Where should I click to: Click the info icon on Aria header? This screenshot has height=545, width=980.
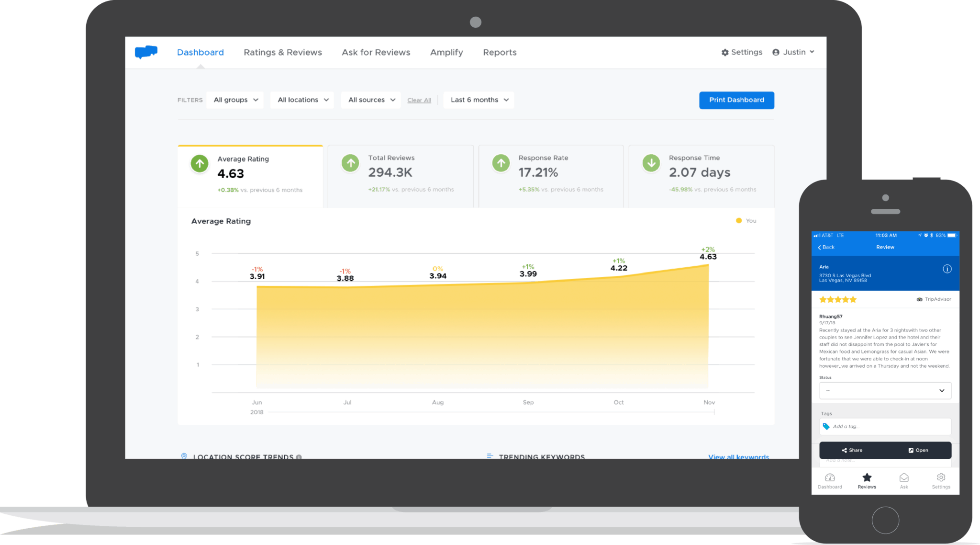(x=947, y=269)
